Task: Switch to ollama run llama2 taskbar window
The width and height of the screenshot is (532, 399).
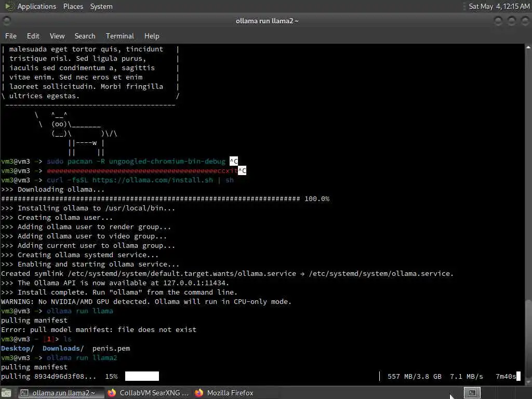Action: click(60, 393)
